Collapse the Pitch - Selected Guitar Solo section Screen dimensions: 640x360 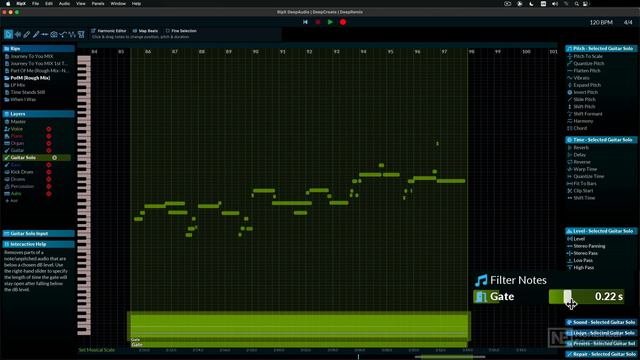[601, 49]
